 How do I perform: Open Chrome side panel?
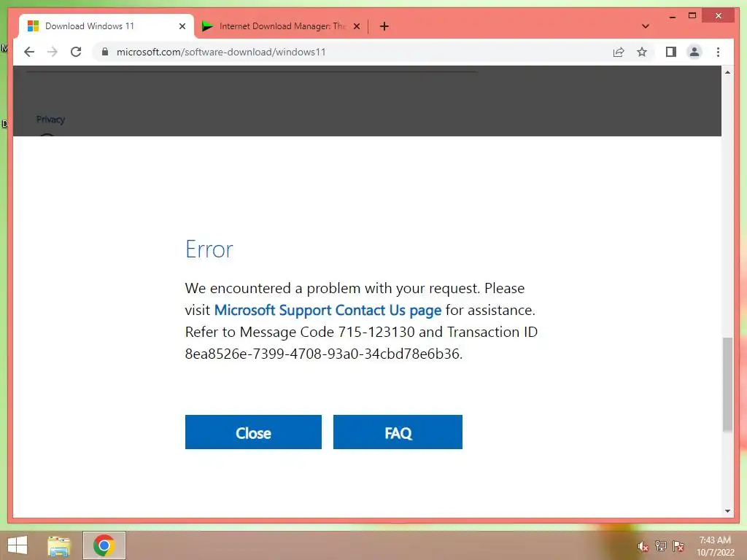click(671, 52)
